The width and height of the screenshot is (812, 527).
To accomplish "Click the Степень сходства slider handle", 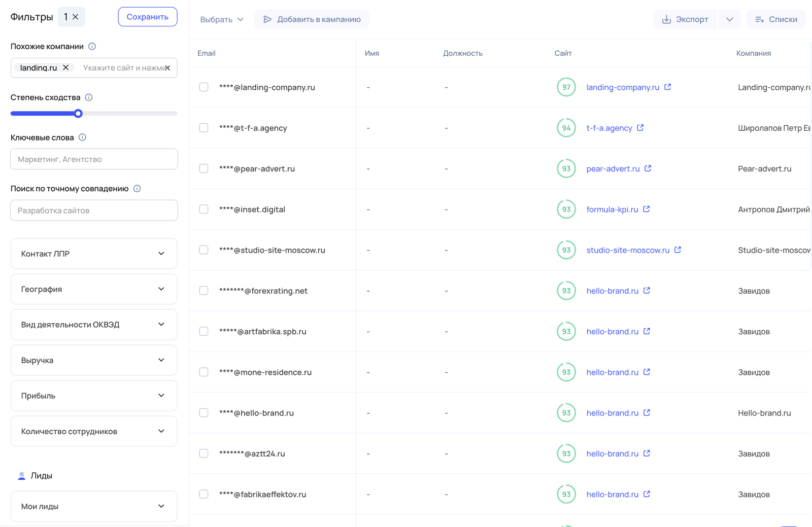I will (x=78, y=114).
